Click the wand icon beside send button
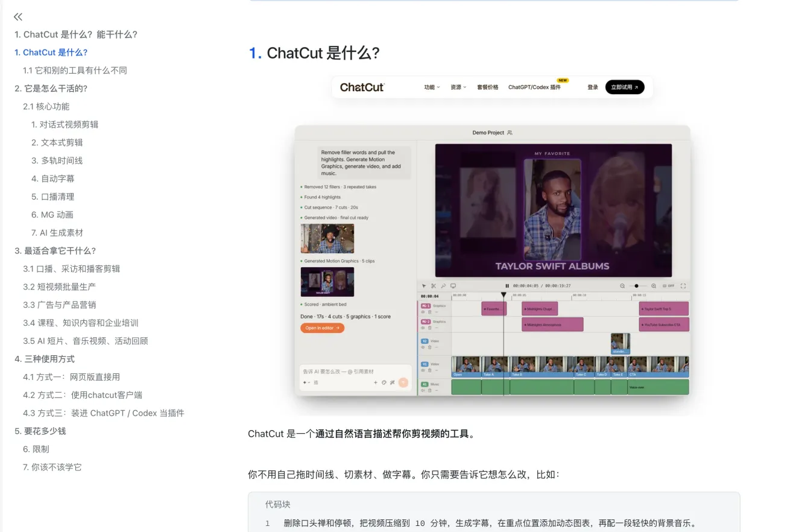The width and height of the screenshot is (796, 532). [x=392, y=382]
